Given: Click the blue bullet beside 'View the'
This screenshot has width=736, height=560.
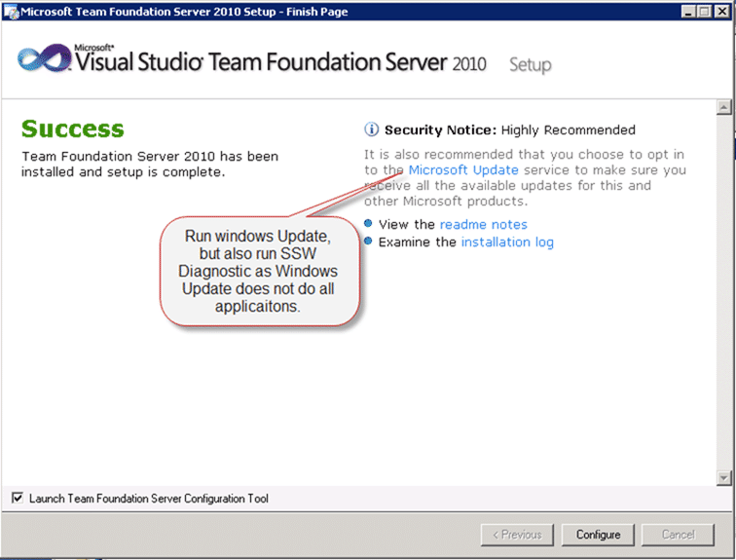Looking at the screenshot, I should [x=368, y=223].
